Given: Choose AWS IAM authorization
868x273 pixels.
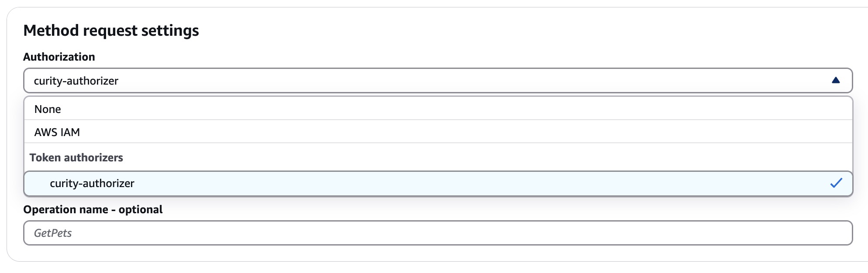Looking at the screenshot, I should (56, 132).
